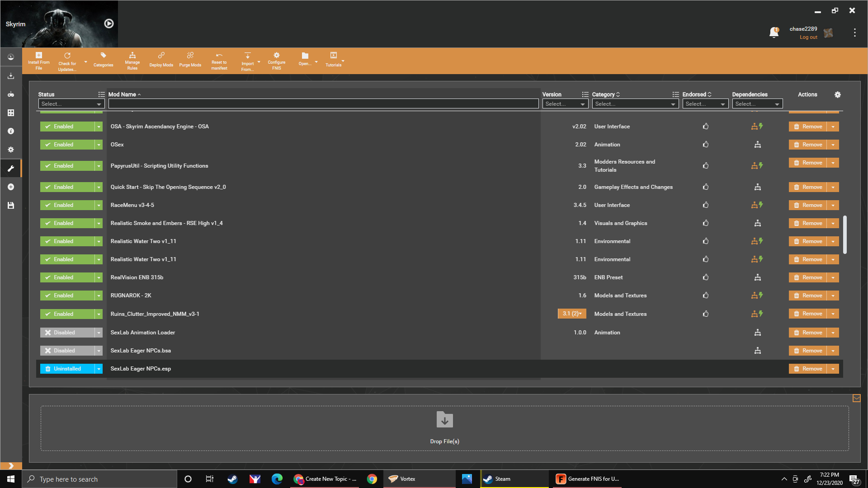Endorse OSex with thumbs-up icon
Image resolution: width=868 pixels, height=488 pixels.
tap(706, 145)
